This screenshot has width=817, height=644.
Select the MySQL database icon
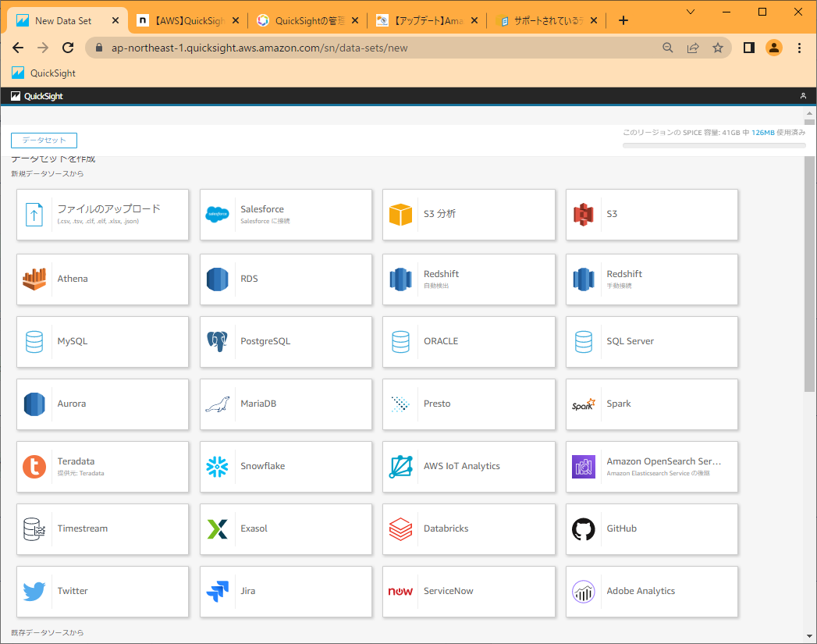click(x=34, y=342)
